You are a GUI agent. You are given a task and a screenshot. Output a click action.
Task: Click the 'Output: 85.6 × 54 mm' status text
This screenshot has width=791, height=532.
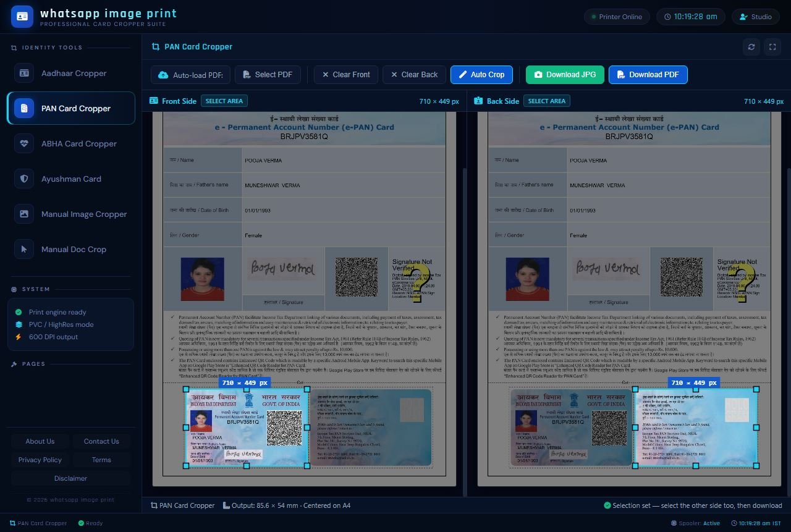(287, 505)
